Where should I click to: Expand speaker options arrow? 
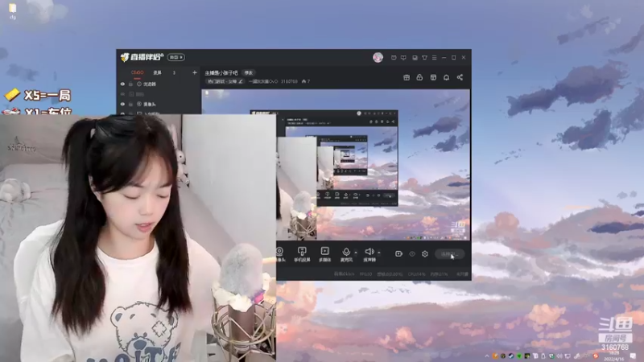pyautogui.click(x=378, y=253)
